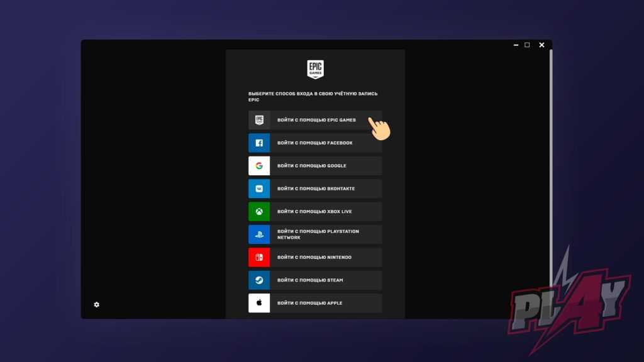This screenshot has width=644, height=362.
Task: Click the VK (ВКонтакте) logo icon
Action: coord(259,189)
